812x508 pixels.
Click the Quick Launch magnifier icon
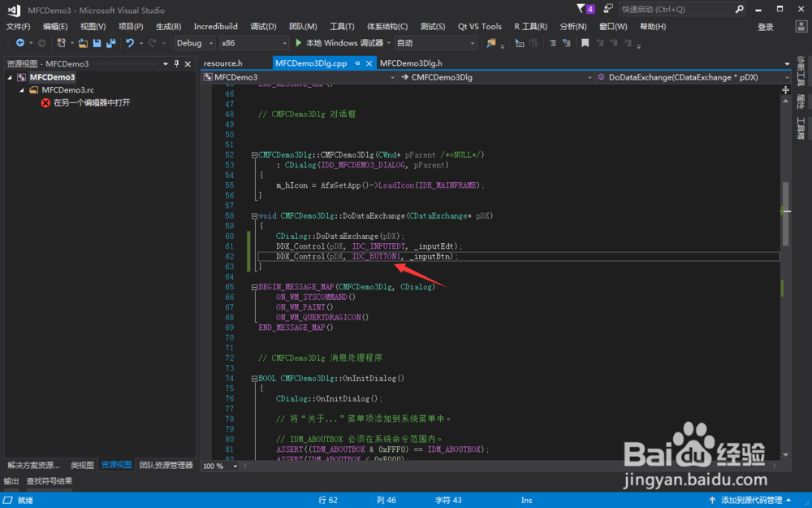[x=740, y=9]
